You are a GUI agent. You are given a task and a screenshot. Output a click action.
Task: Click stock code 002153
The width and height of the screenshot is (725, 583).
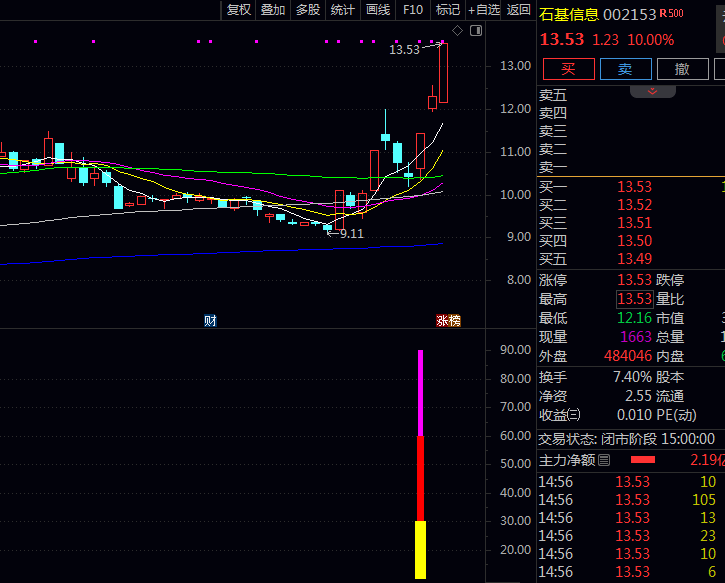coord(629,15)
